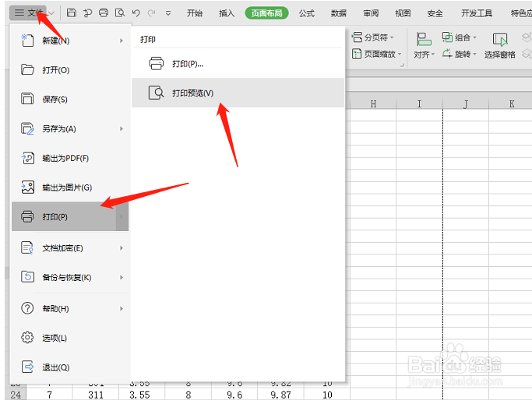
Task: Open the 组合 dropdown button
Action: point(460,37)
